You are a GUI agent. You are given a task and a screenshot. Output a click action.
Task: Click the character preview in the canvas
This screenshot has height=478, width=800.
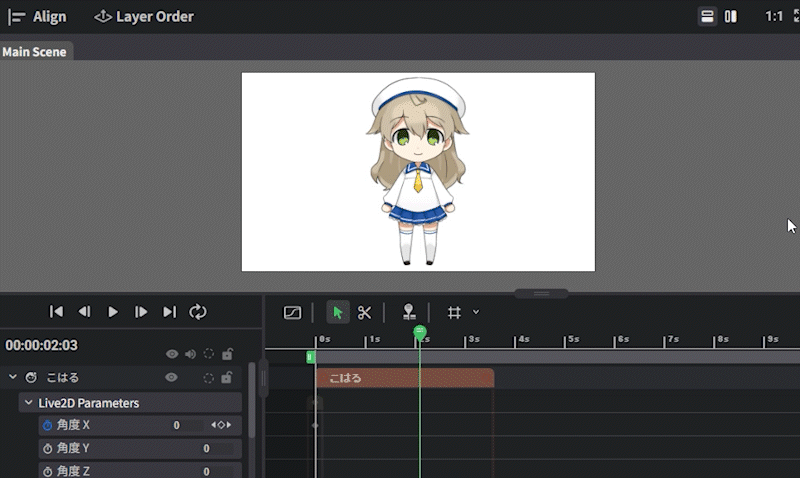point(418,171)
